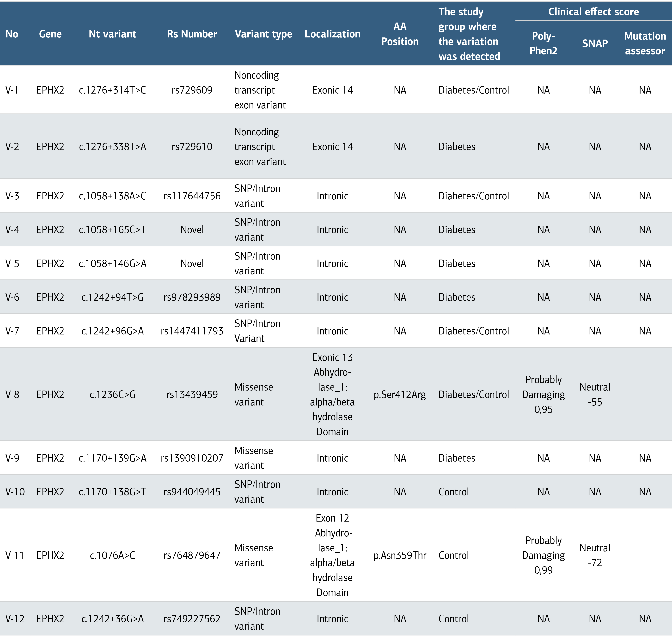Select the cell 'rs764879647'
The height and width of the screenshot is (642, 672).
tap(192, 555)
